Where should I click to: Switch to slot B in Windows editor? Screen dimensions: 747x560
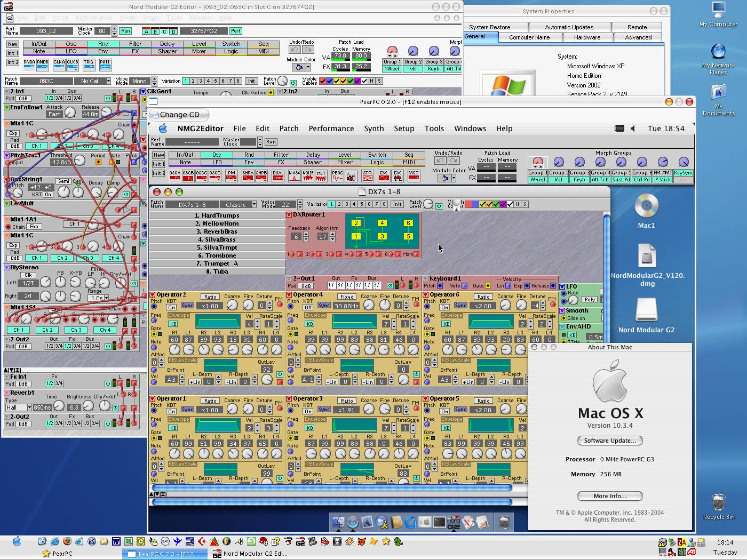pos(155,31)
